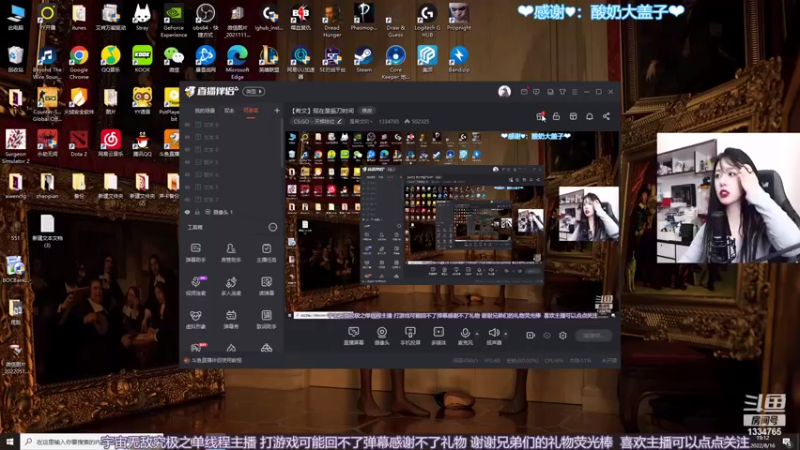The image size is (800, 450).
Task: Select the Dota 2 desktop icon
Action: [x=79, y=143]
